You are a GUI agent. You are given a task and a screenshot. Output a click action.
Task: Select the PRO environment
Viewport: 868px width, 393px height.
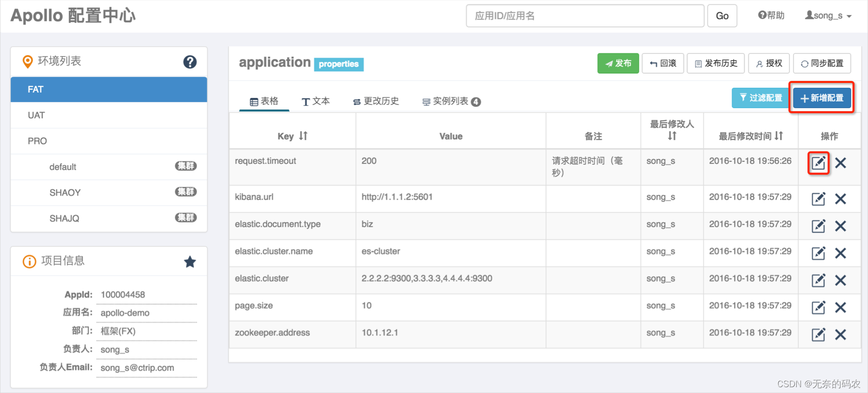pyautogui.click(x=109, y=141)
